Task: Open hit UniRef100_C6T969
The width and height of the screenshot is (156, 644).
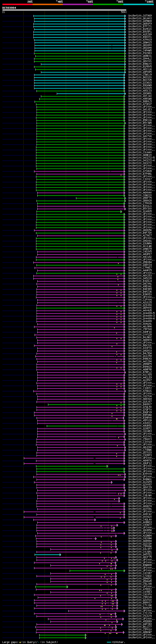Action: [x=140, y=16]
